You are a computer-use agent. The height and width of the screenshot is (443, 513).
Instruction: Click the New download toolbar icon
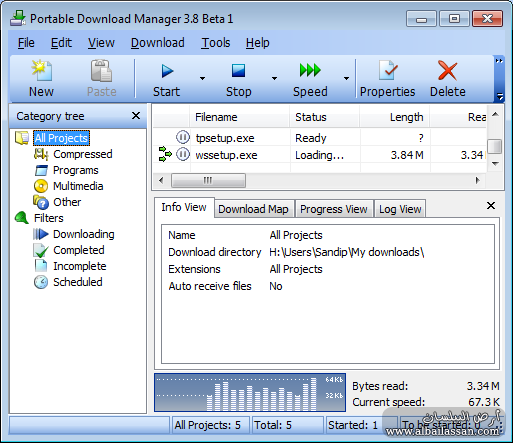pyautogui.click(x=41, y=71)
